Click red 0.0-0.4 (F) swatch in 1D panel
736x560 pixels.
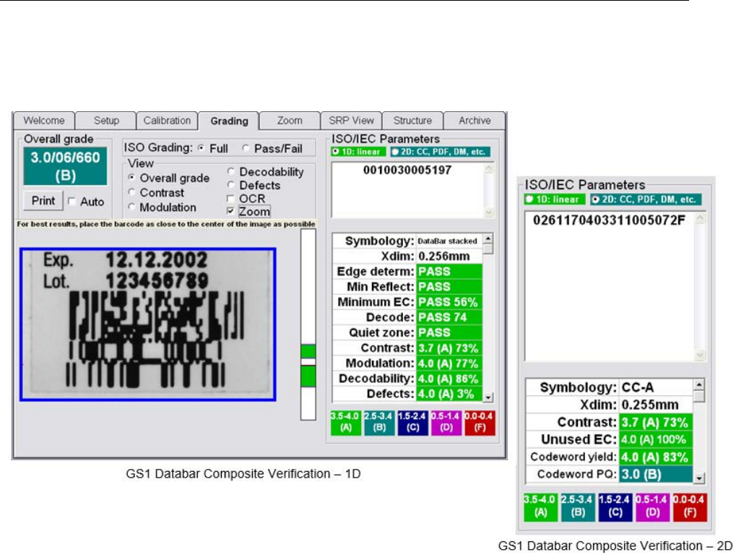(480, 422)
